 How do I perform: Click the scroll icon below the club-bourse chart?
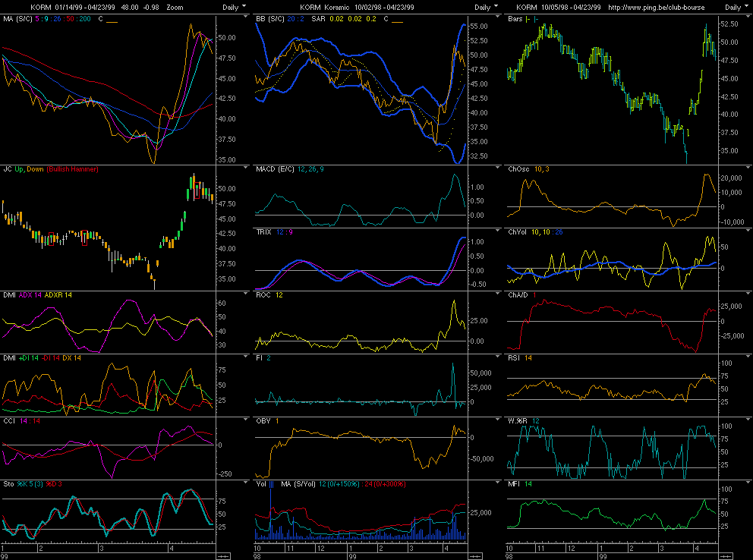pos(725,556)
